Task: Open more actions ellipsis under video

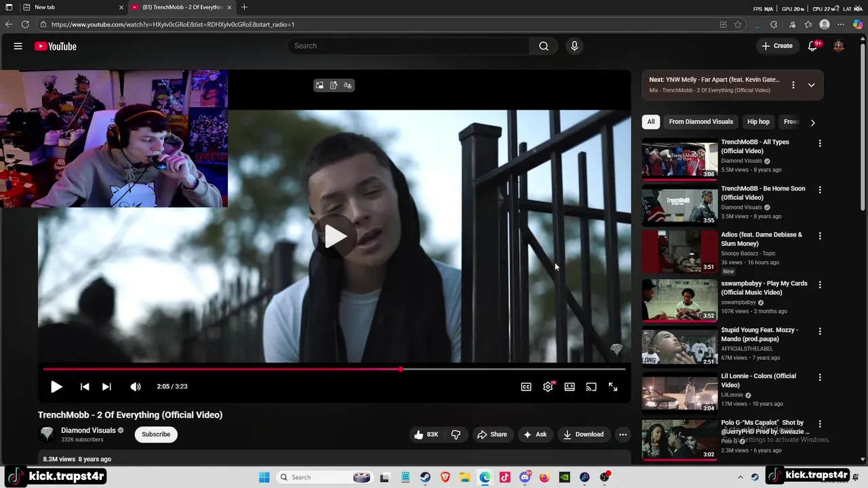Action: pos(623,434)
